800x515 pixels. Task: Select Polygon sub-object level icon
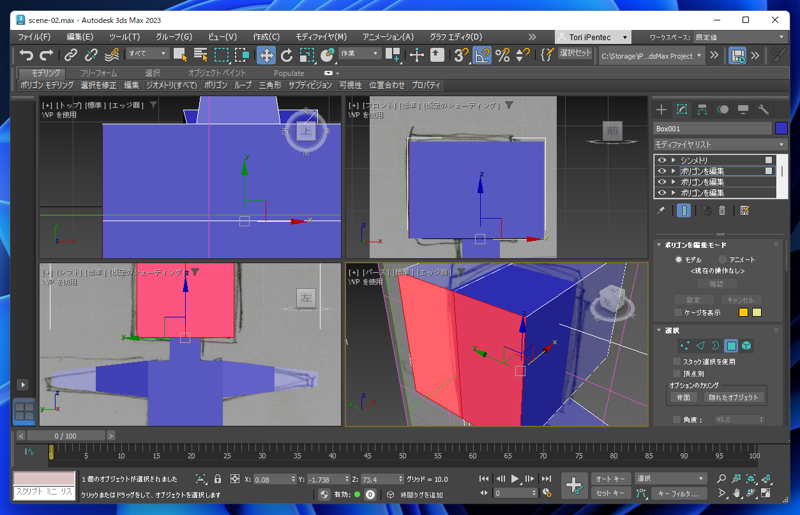pyautogui.click(x=731, y=346)
